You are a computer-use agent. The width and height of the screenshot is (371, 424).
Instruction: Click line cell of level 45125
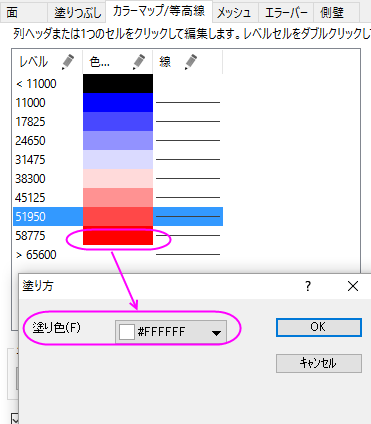tap(188, 197)
